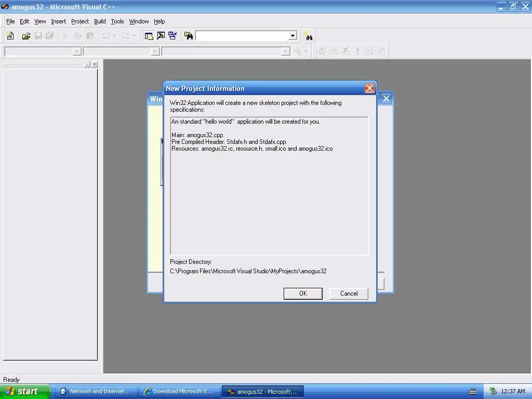
Task: Open the Redo history dropdown arrow
Action: [x=134, y=36]
